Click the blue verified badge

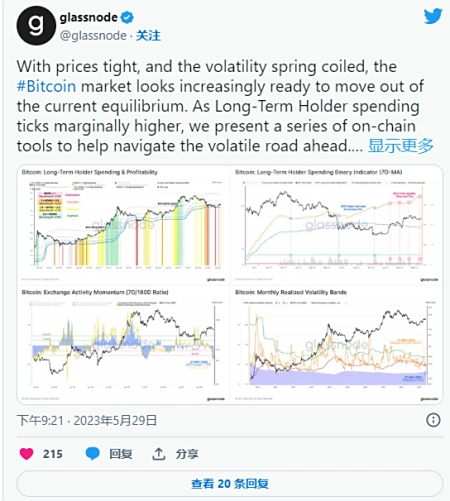point(127,17)
